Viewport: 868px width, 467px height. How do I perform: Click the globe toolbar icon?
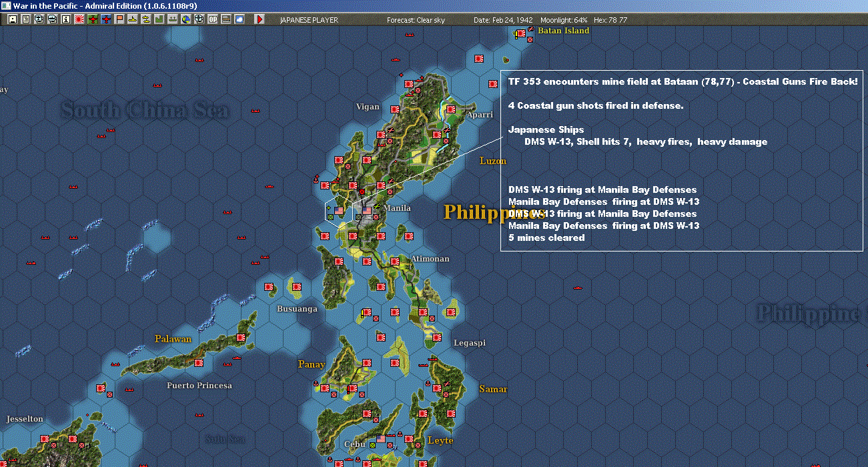(185, 19)
